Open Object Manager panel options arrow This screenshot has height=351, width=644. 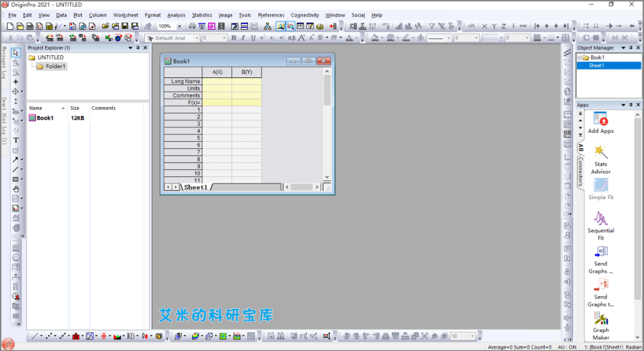tap(624, 48)
